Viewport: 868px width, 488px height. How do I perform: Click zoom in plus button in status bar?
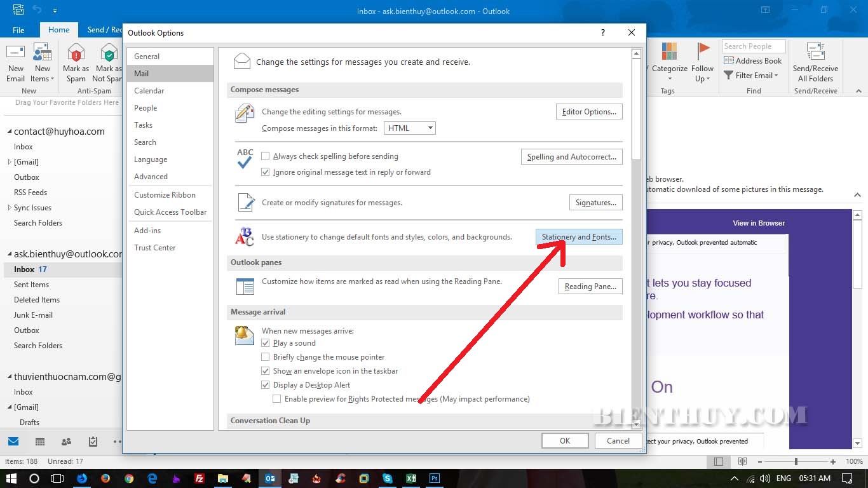(833, 462)
